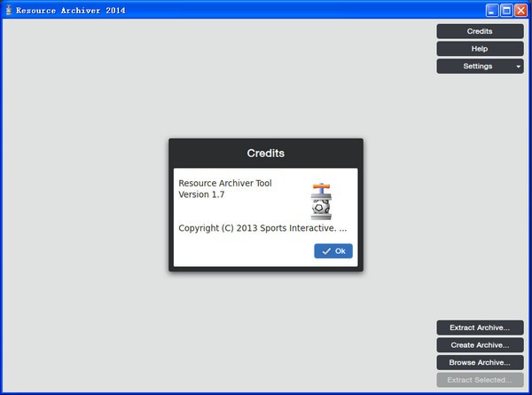Click the Resource Archiver 2014 window title

(x=71, y=11)
